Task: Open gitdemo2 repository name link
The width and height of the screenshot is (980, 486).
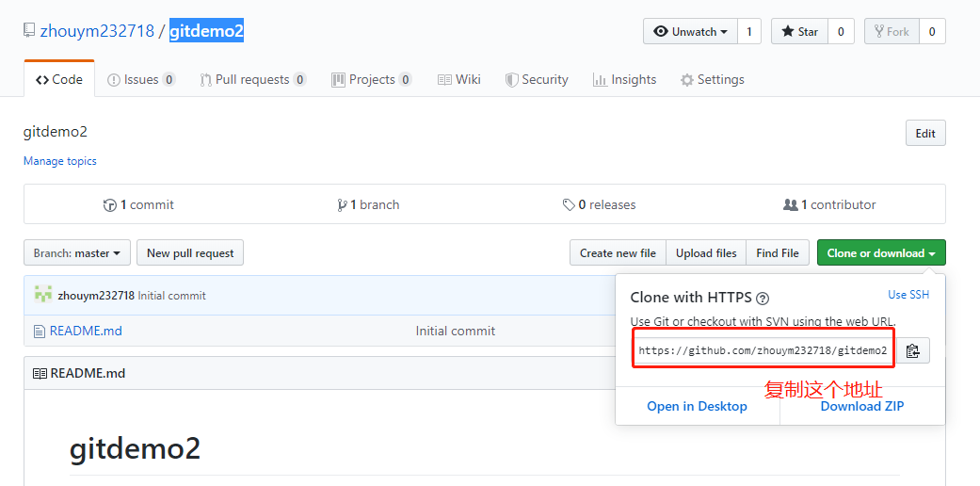Action: pos(206,31)
